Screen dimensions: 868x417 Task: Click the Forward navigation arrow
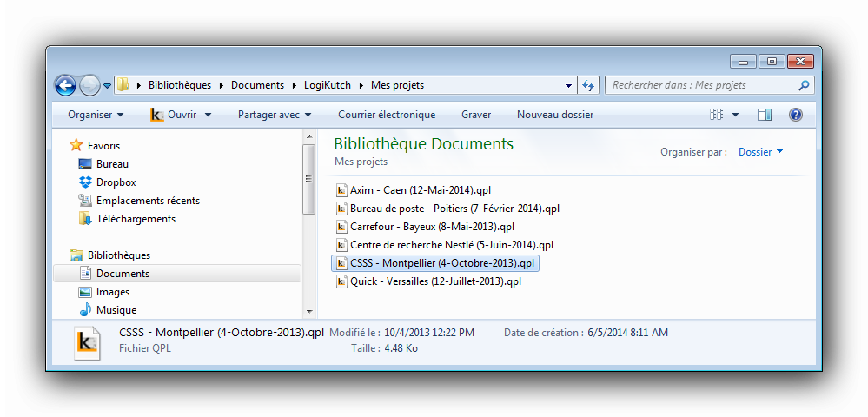pyautogui.click(x=89, y=85)
